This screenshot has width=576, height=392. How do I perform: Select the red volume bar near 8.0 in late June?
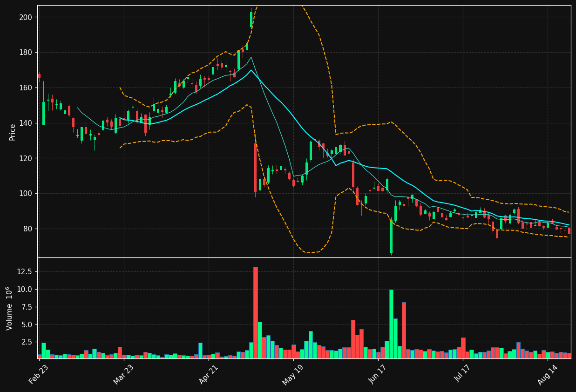[404, 330]
